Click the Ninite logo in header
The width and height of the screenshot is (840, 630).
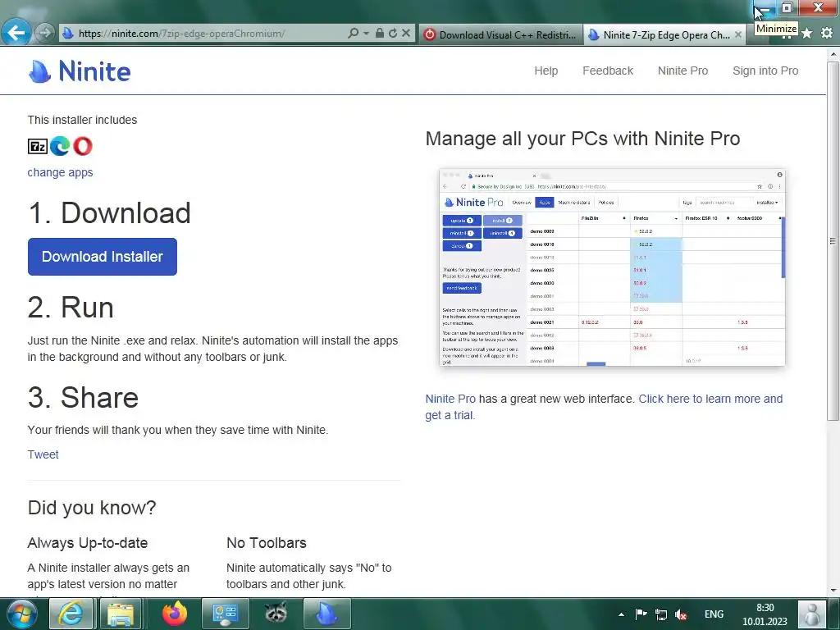coord(80,71)
